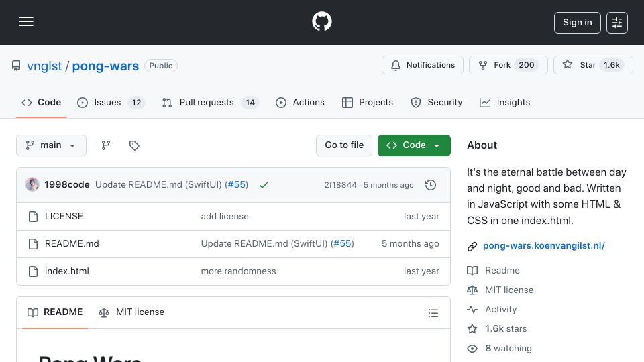Open the 1998code avatar
The width and height of the screenshot is (644, 362).
[32, 185]
